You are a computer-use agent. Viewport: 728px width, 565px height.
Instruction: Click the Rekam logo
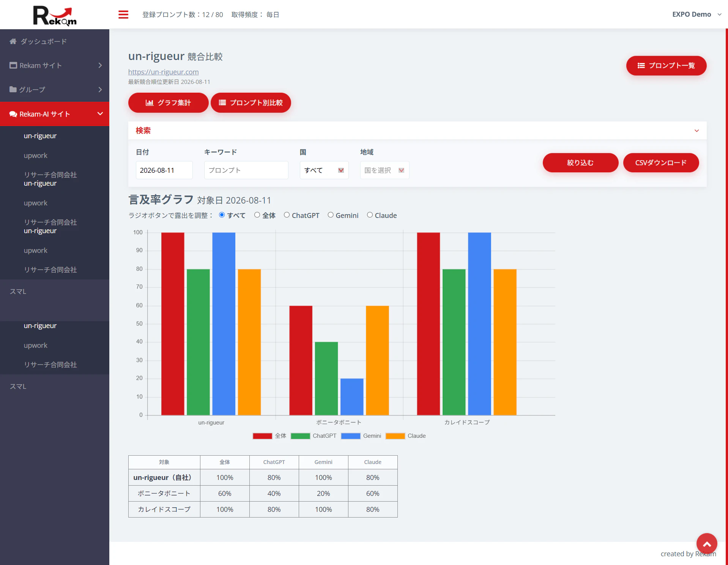(x=55, y=16)
